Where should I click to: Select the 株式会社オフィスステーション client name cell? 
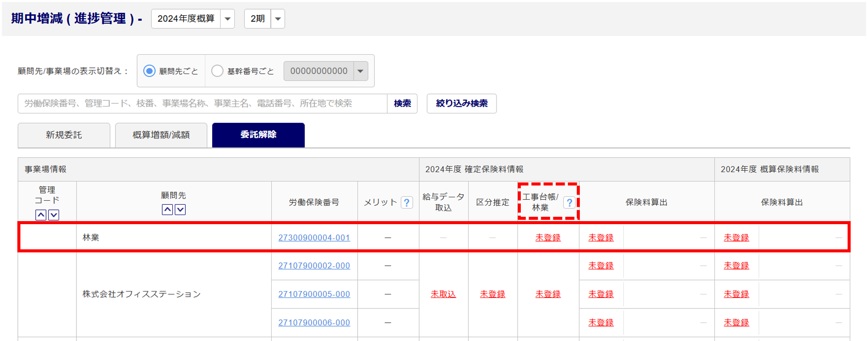pyautogui.click(x=174, y=294)
